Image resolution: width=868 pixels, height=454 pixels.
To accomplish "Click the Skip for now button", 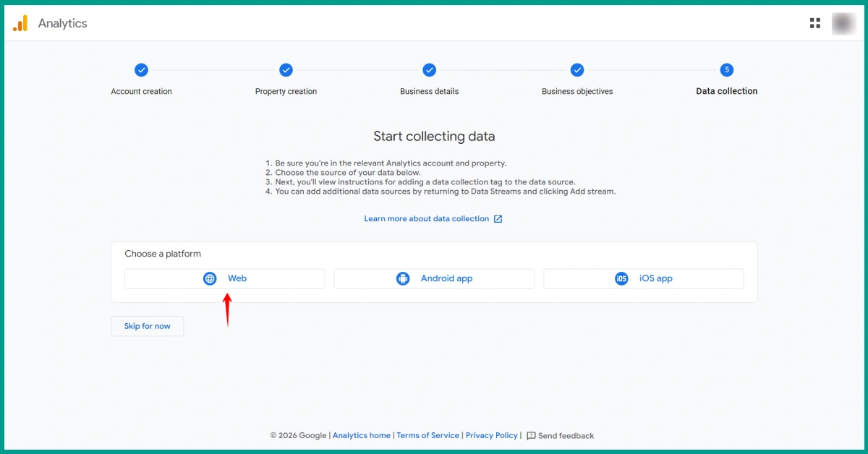I will pyautogui.click(x=147, y=326).
